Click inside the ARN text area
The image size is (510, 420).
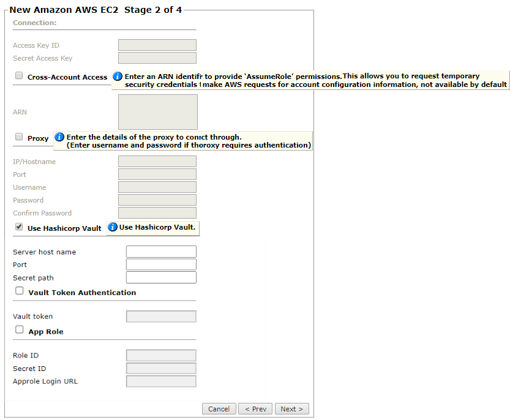pos(158,112)
